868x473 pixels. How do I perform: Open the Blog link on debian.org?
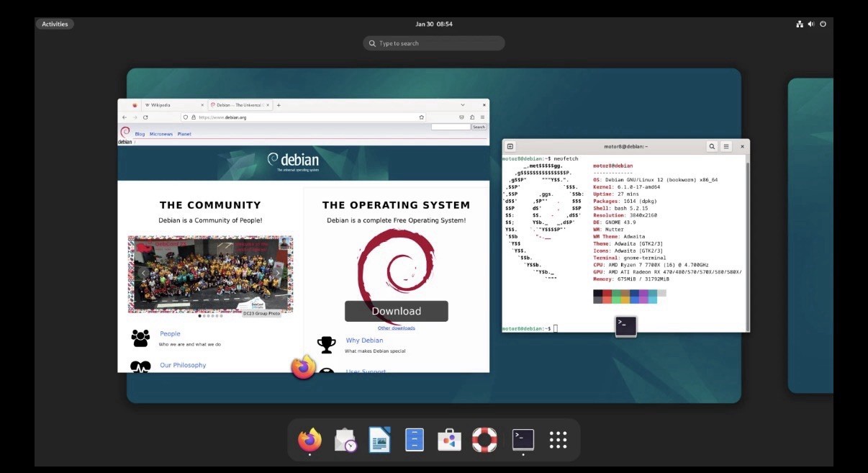[x=140, y=134]
